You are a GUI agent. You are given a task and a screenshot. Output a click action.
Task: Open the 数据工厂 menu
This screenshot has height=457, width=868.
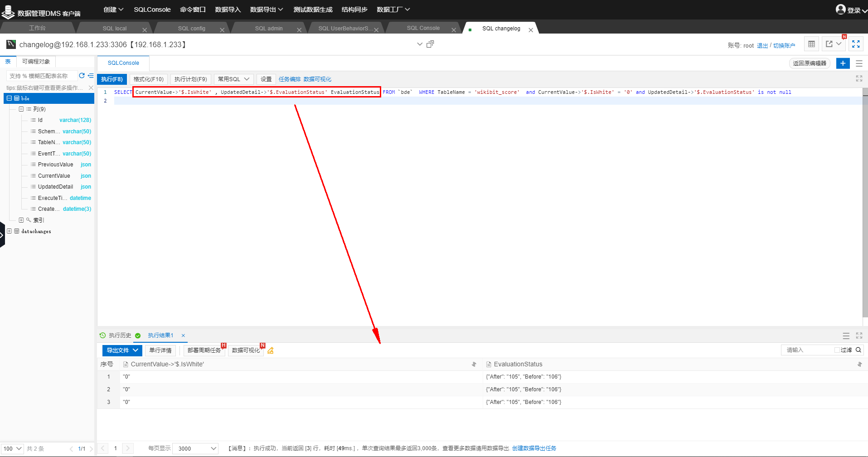coord(393,10)
